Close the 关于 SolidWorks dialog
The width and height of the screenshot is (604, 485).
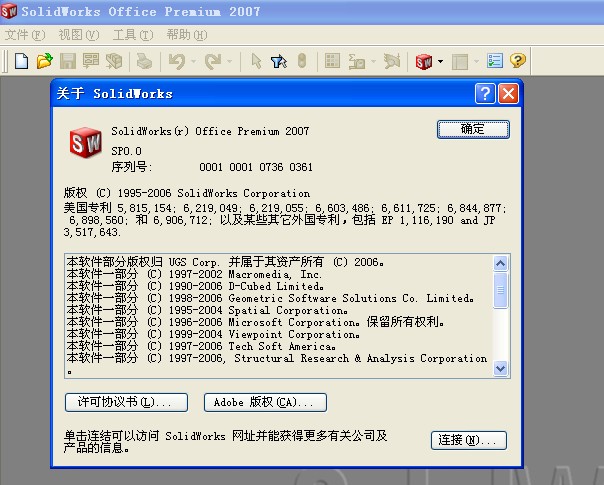click(508, 94)
